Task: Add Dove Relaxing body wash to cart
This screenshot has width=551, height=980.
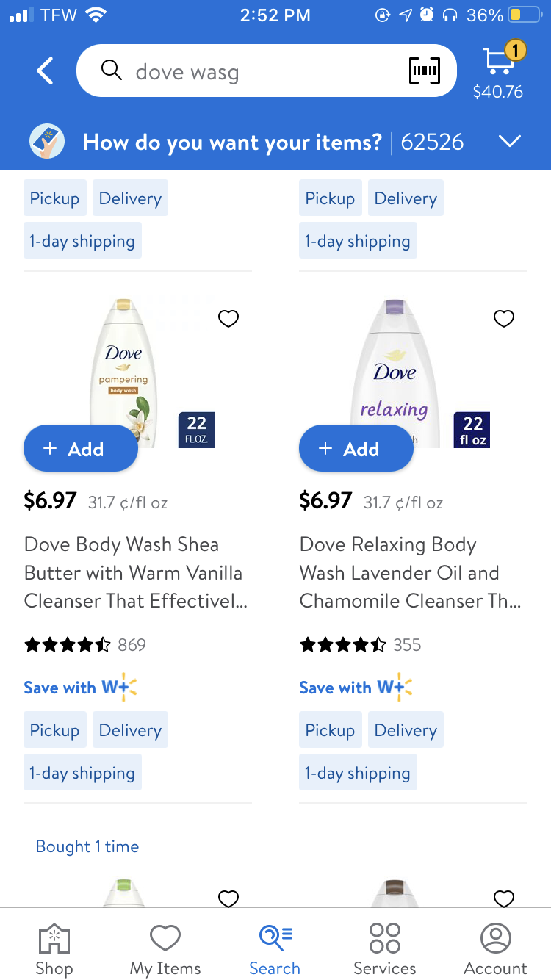Action: click(356, 449)
